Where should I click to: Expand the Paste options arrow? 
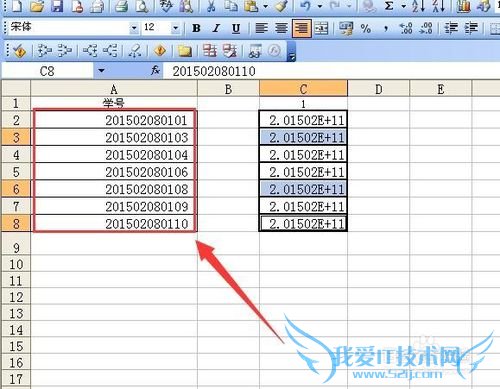tap(265, 7)
